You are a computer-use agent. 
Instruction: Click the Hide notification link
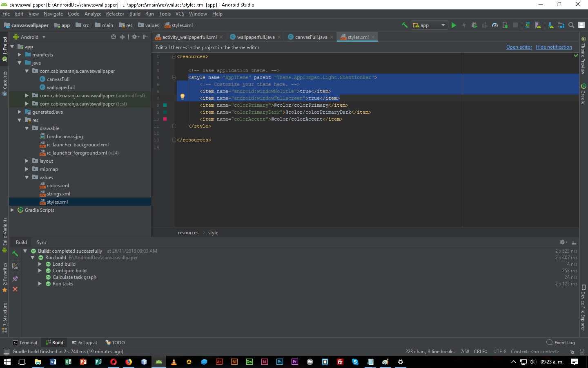click(x=554, y=47)
